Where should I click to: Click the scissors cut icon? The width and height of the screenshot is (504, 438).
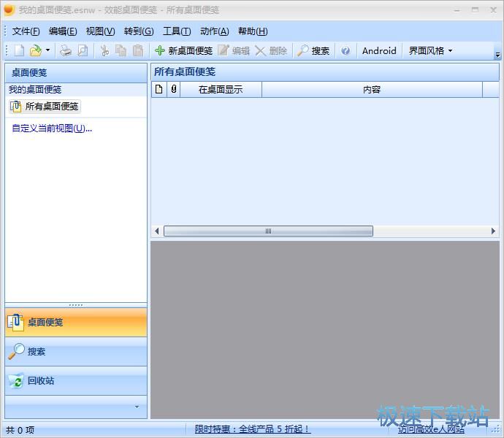104,50
